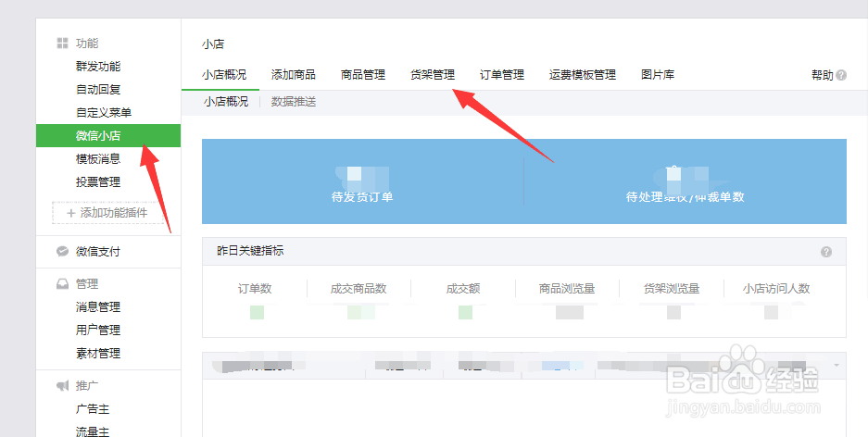Screen dimensions: 868x437
Task: Click the 订单数 metric label
Action: coord(255,289)
